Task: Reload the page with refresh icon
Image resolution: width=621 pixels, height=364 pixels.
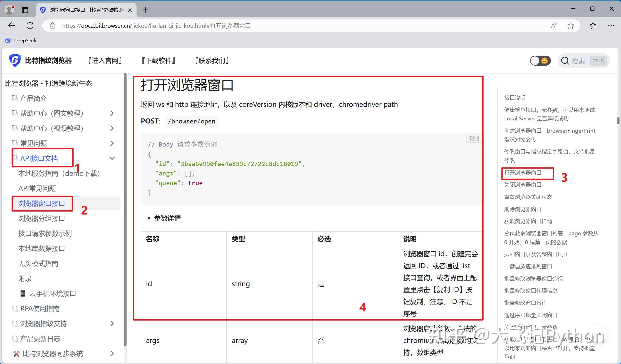Action: (30, 26)
